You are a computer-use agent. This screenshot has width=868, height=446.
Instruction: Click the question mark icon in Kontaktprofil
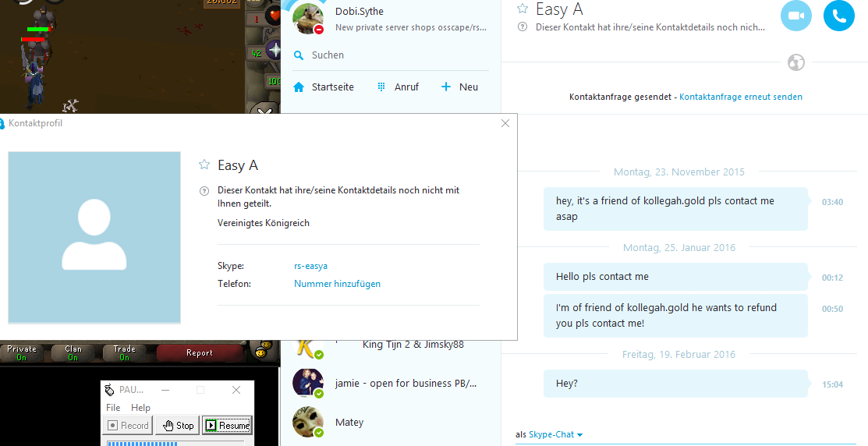pos(204,191)
